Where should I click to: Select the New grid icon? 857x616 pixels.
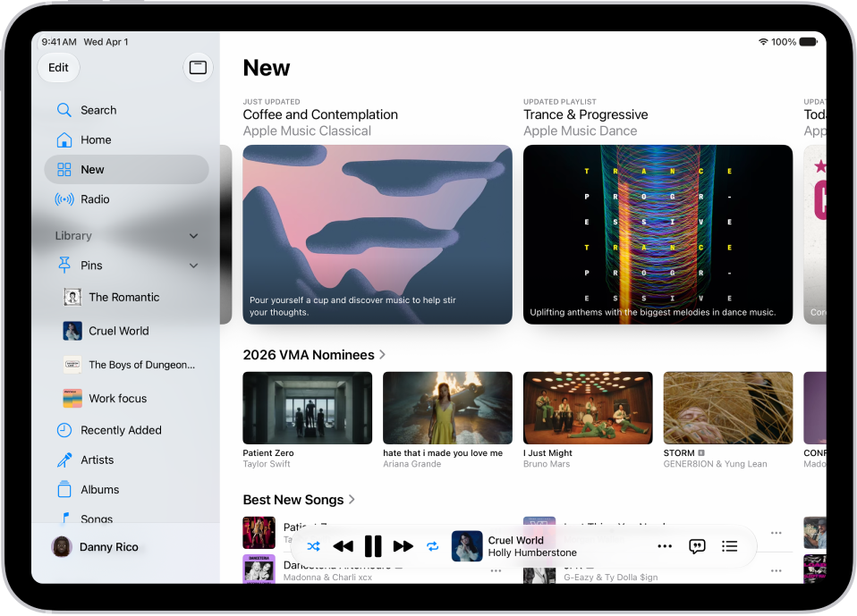click(64, 169)
